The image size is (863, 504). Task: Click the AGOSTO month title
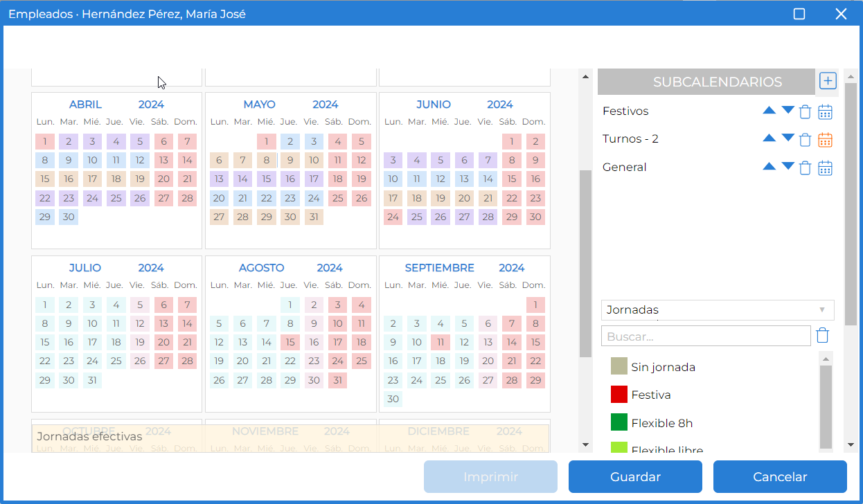pos(262,268)
